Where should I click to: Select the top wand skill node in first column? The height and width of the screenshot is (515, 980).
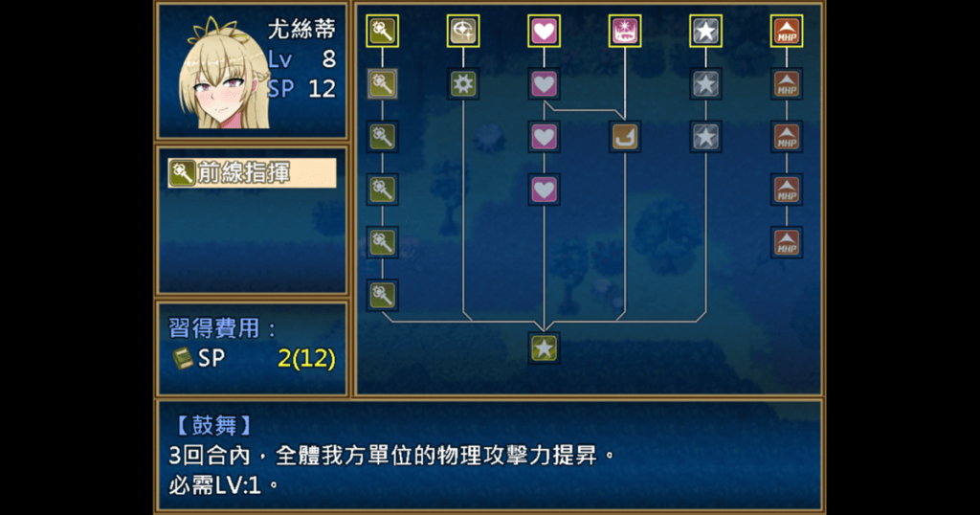tap(382, 31)
